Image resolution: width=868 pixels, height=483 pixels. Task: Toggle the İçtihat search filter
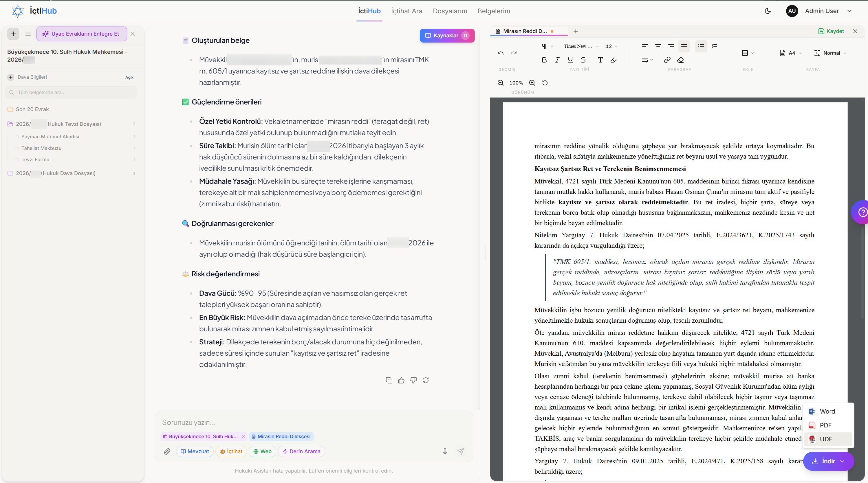click(x=231, y=451)
